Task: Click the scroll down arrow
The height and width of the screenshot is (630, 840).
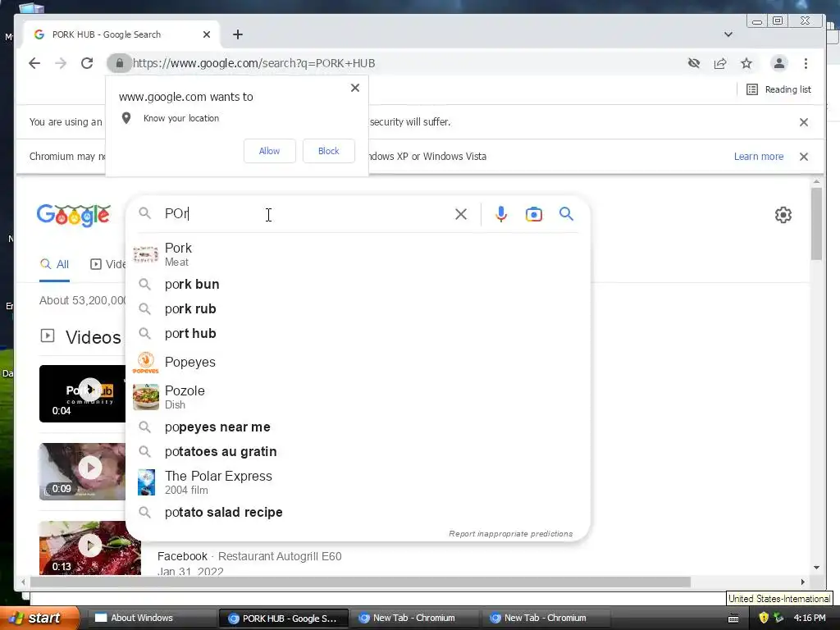Action: click(x=816, y=568)
